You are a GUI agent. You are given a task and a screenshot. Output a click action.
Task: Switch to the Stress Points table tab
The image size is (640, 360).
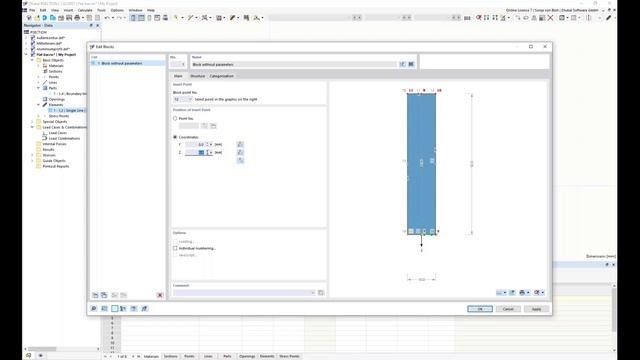point(289,356)
